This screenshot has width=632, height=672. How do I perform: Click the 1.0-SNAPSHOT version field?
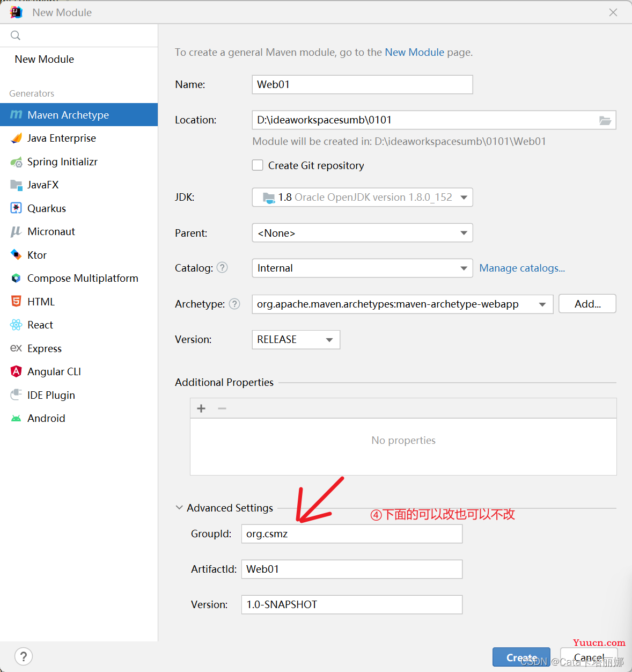352,605
